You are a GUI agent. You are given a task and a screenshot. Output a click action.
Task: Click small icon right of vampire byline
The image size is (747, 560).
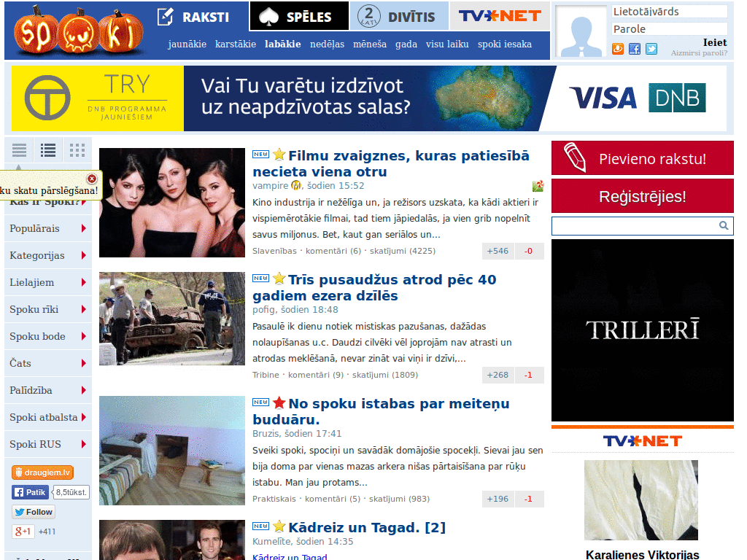point(538,186)
